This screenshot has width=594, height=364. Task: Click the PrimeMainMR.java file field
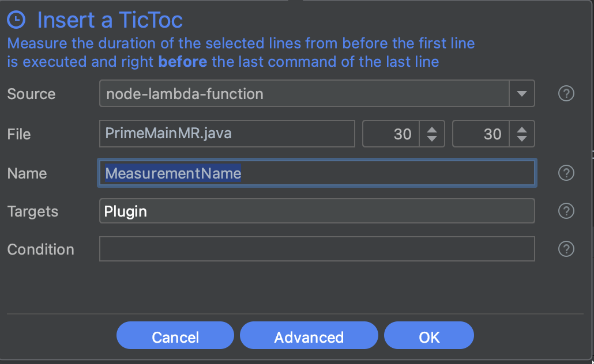click(x=227, y=134)
